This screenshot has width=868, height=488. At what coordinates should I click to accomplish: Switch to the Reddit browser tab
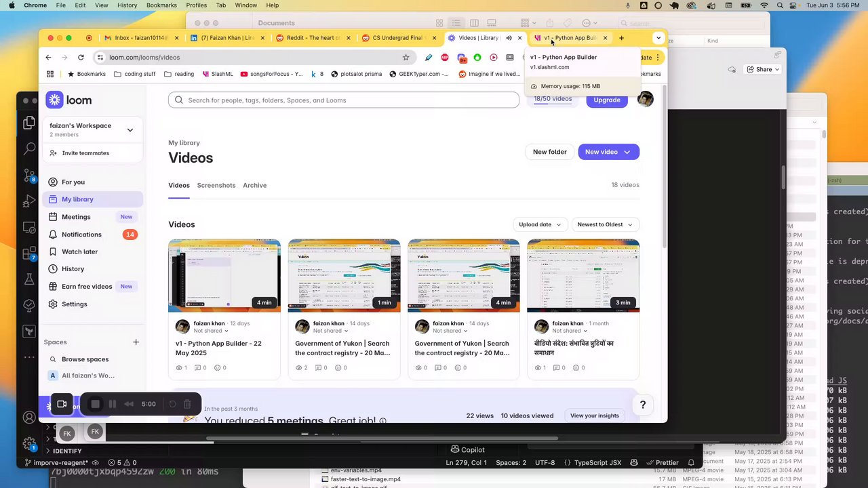[x=314, y=38]
